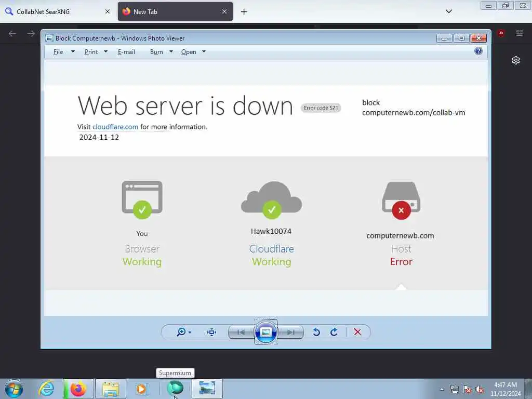The width and height of the screenshot is (532, 399).
Task: Expand the Print menu arrow
Action: [105, 51]
